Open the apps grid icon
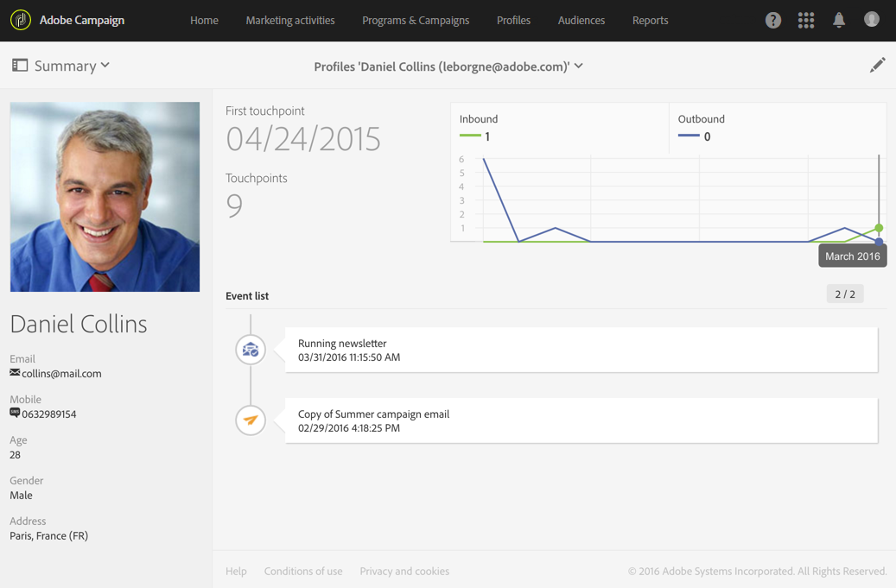 [806, 21]
